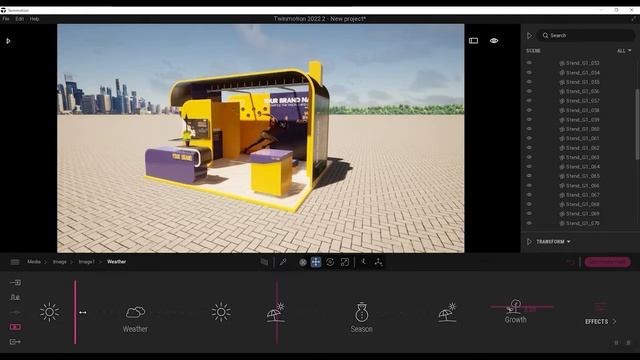Click the material picker eyedropper tool

[x=283, y=262]
